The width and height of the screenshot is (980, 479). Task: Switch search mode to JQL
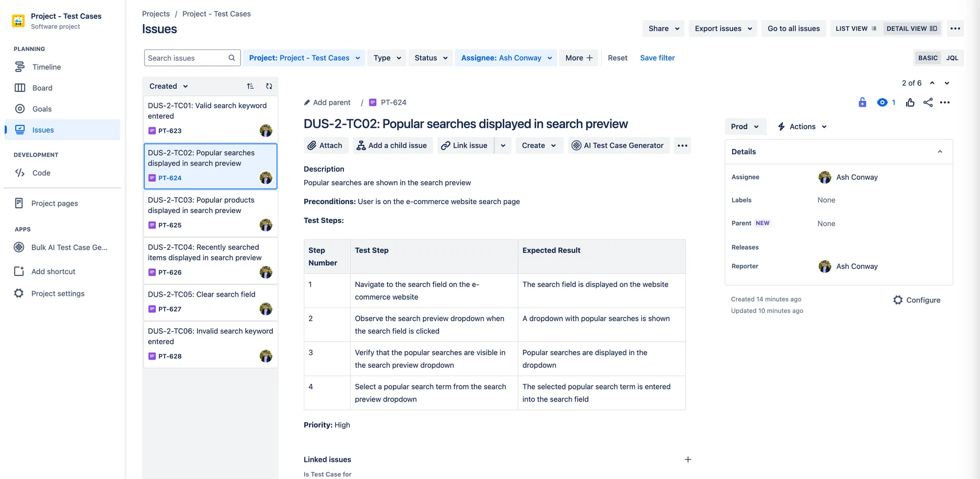pos(952,58)
